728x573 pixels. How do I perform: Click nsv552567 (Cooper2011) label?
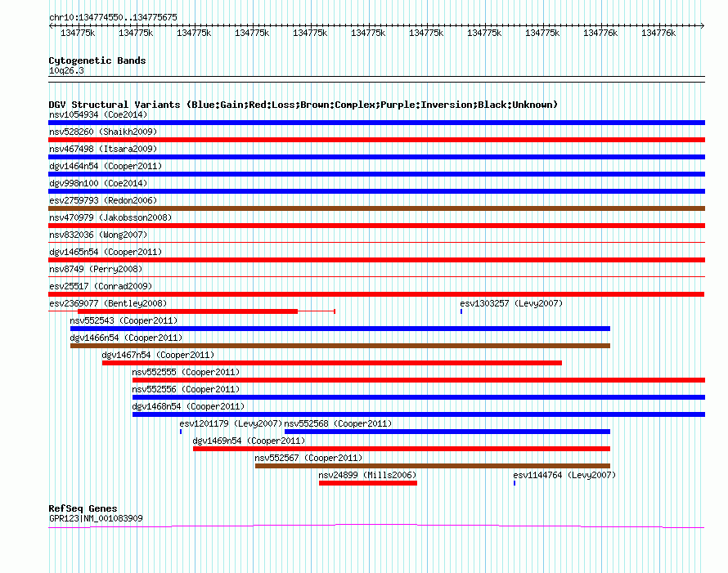coord(308,458)
